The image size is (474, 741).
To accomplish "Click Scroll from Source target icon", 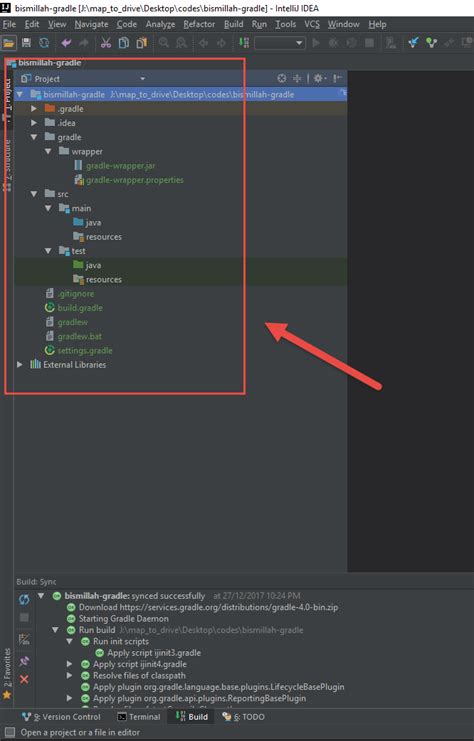I will coord(282,78).
